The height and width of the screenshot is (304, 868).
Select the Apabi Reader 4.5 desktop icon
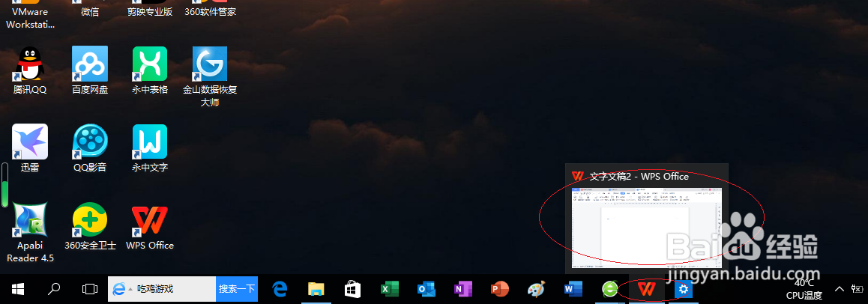[x=30, y=233]
